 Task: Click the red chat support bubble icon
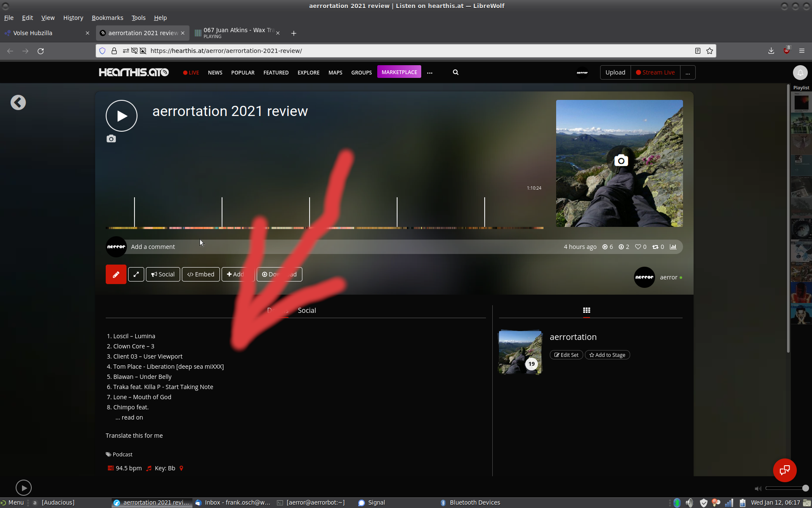785,470
